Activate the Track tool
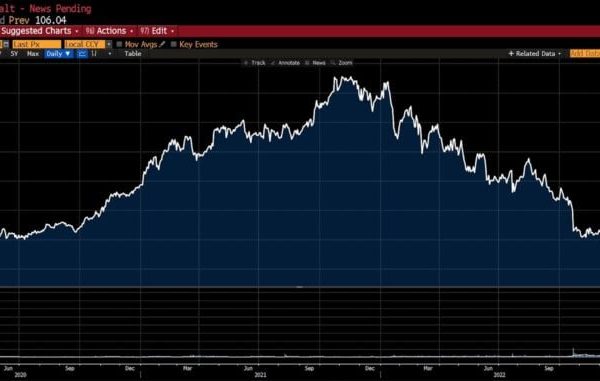 pos(255,63)
